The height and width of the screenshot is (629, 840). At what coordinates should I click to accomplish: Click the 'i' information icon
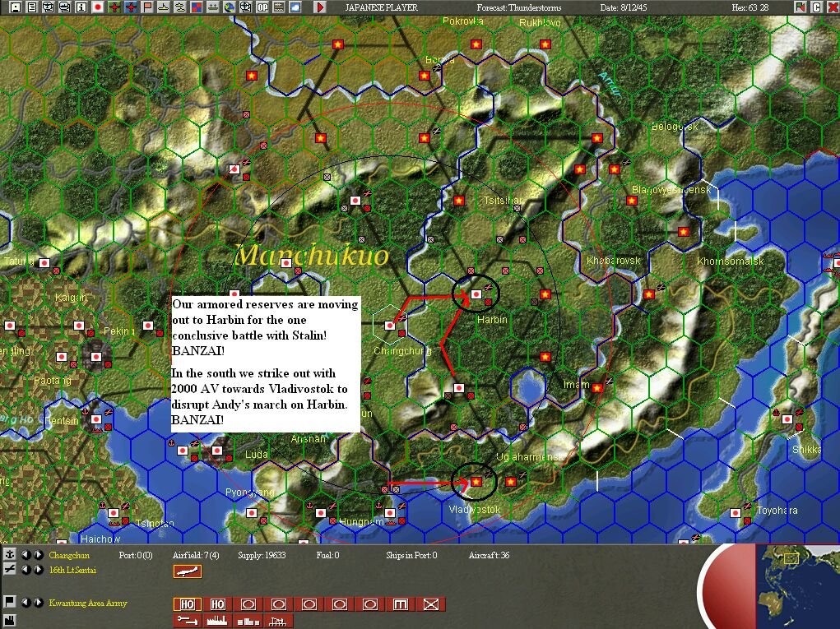(x=81, y=7)
